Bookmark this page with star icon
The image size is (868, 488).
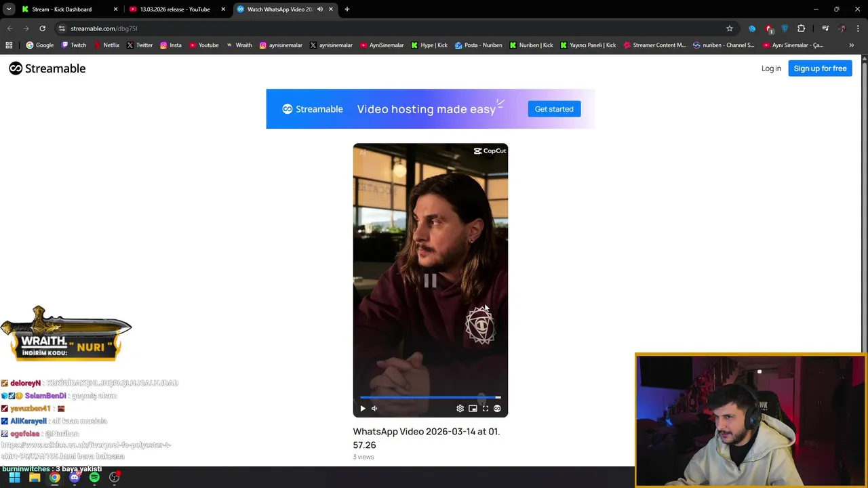[x=730, y=28]
